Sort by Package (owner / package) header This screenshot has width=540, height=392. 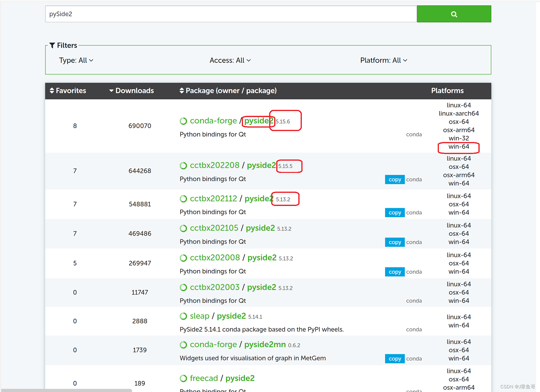coord(228,91)
